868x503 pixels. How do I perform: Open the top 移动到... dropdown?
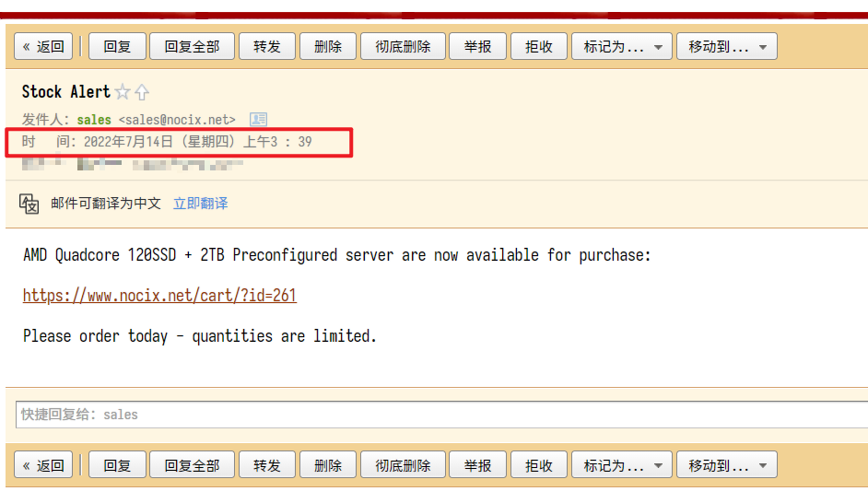(727, 46)
